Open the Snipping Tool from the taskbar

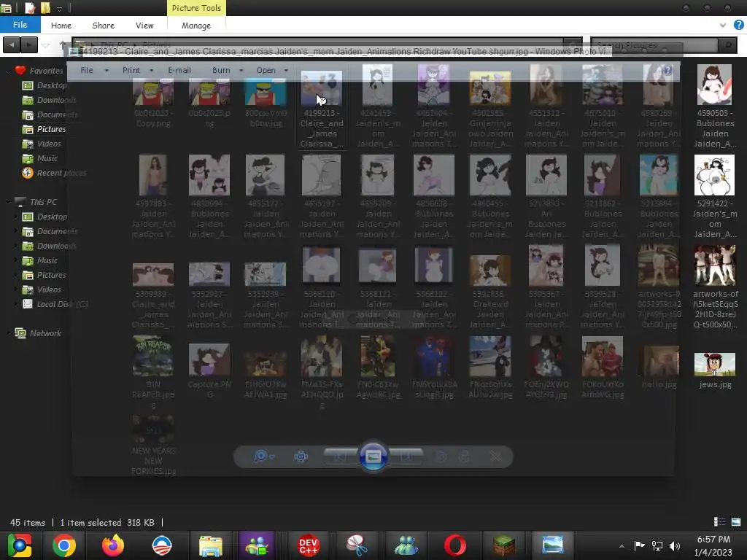pos(357,545)
